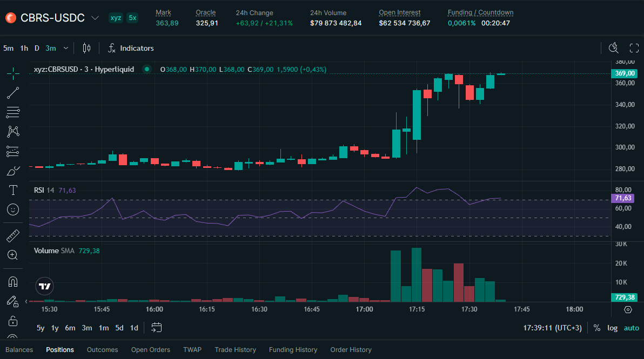Toggle percent scale mode
This screenshot has height=359, width=644.
click(x=597, y=328)
